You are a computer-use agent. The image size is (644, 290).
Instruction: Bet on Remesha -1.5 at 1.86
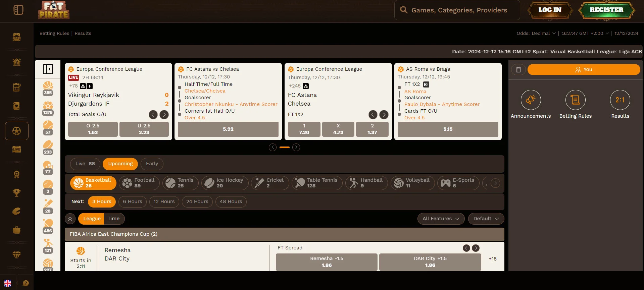tap(327, 262)
